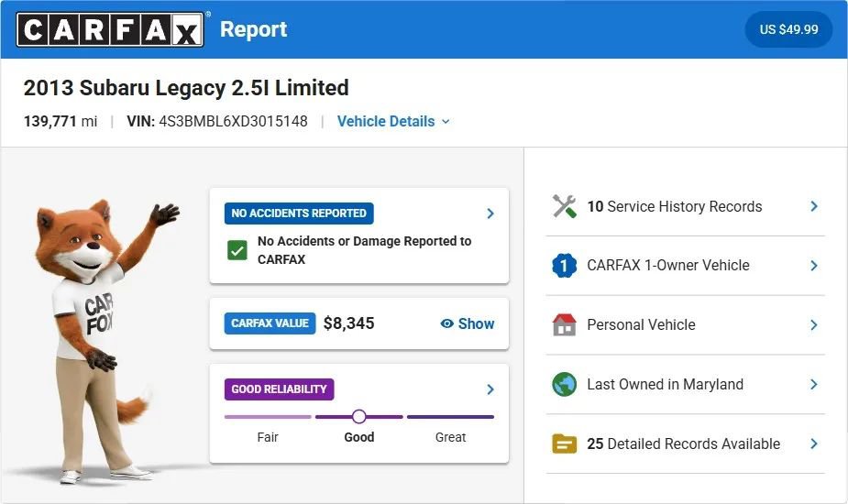
Task: Click the CARFAX Value badge
Action: (270, 323)
